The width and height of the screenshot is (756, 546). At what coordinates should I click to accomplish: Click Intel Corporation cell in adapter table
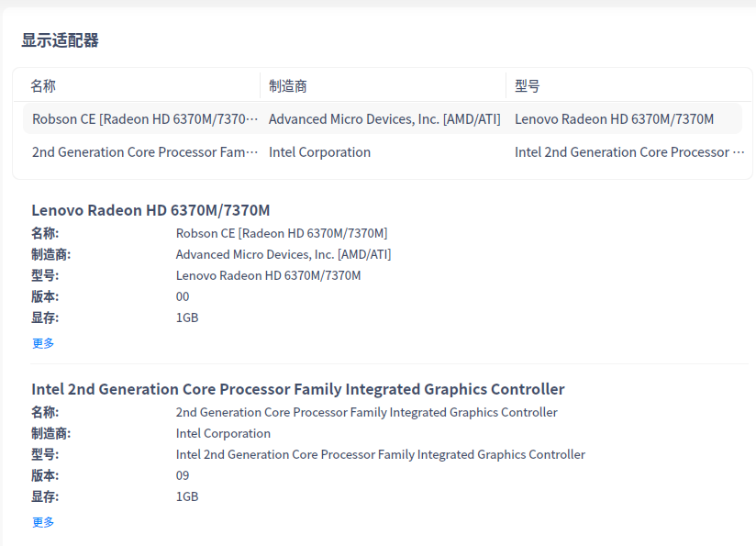coord(319,152)
